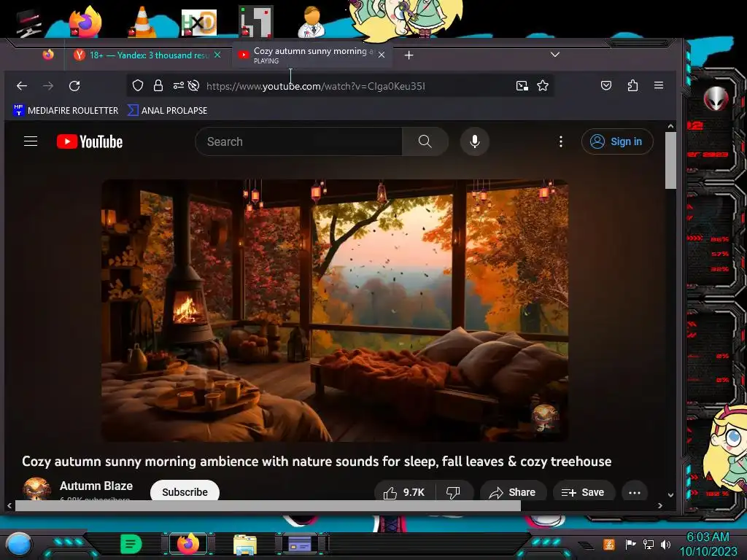Bookmark this page with the star
This screenshot has width=747, height=560.
pyautogui.click(x=543, y=86)
